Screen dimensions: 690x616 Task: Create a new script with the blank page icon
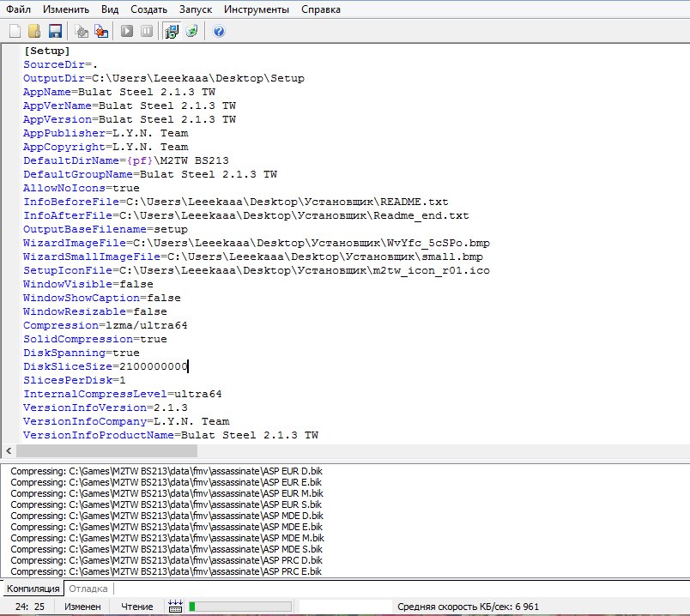pyautogui.click(x=15, y=31)
